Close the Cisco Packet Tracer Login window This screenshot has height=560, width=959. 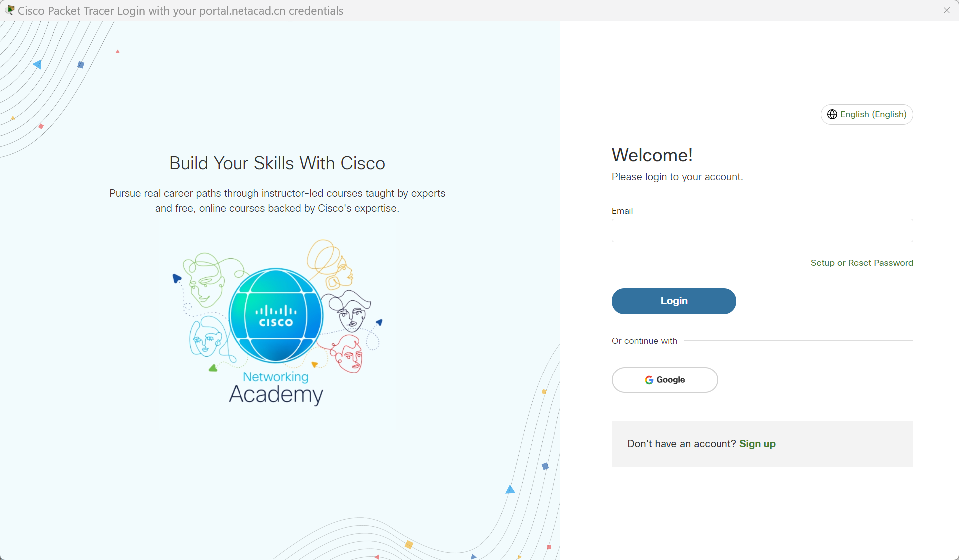coord(946,10)
